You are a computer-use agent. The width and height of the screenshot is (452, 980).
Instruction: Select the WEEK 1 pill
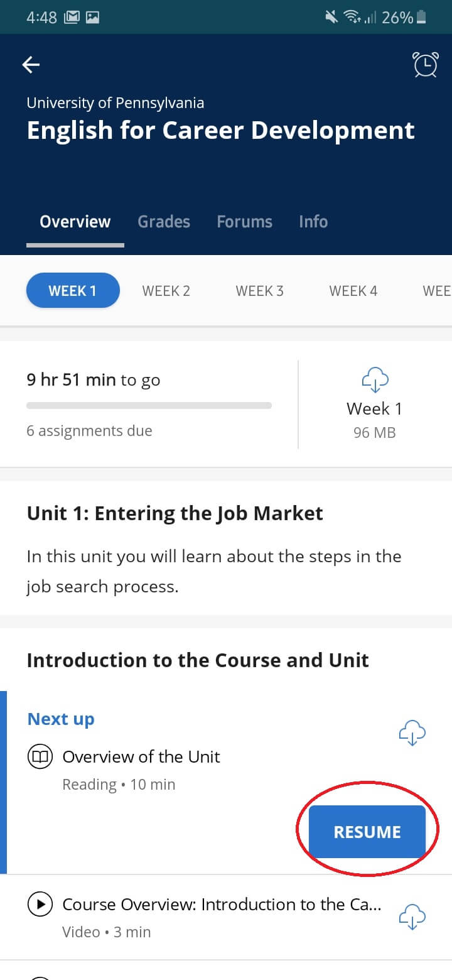[x=73, y=291]
